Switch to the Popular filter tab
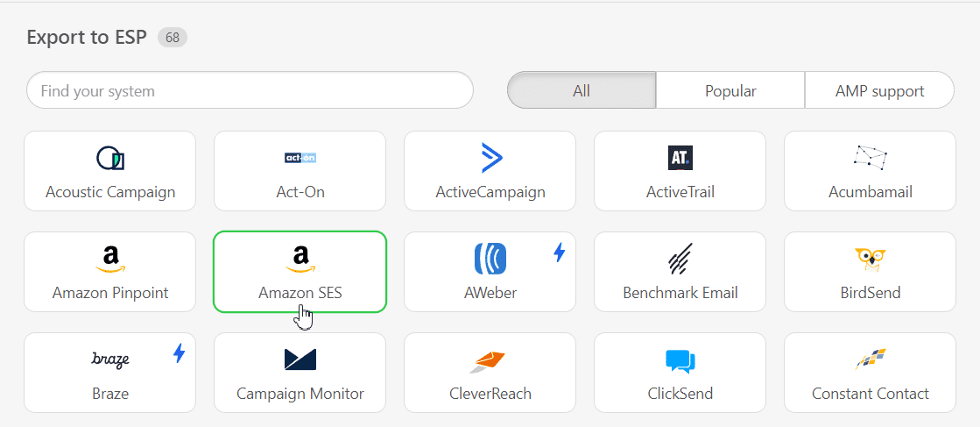 [x=730, y=90]
